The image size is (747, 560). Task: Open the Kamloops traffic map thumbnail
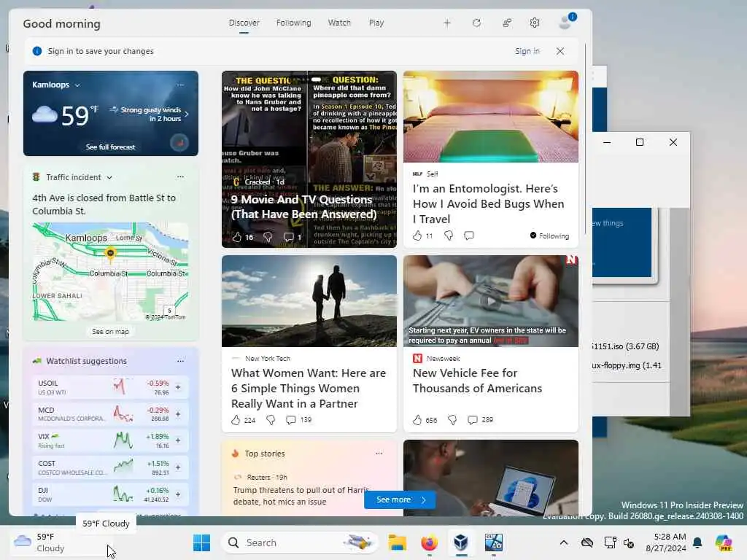(111, 271)
